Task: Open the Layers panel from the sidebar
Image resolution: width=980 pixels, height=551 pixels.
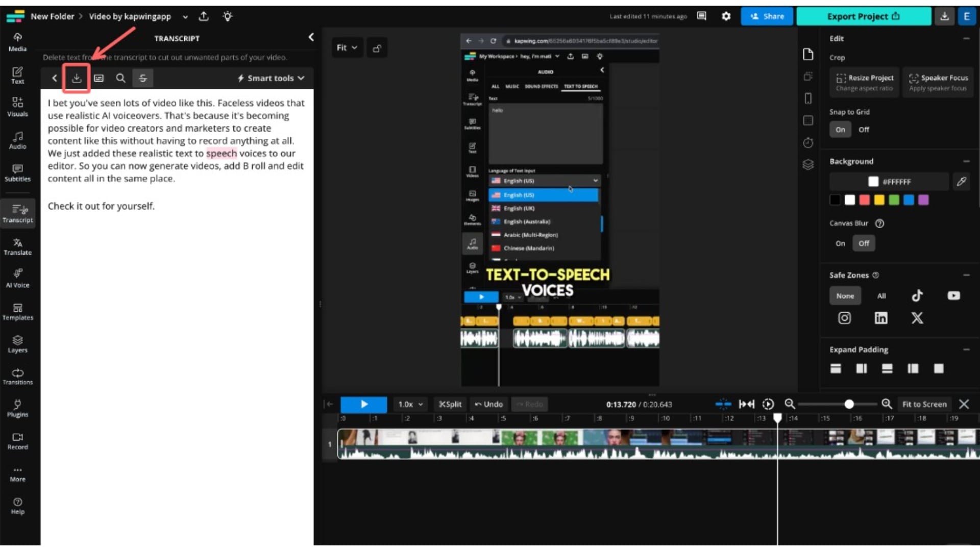Action: (18, 344)
